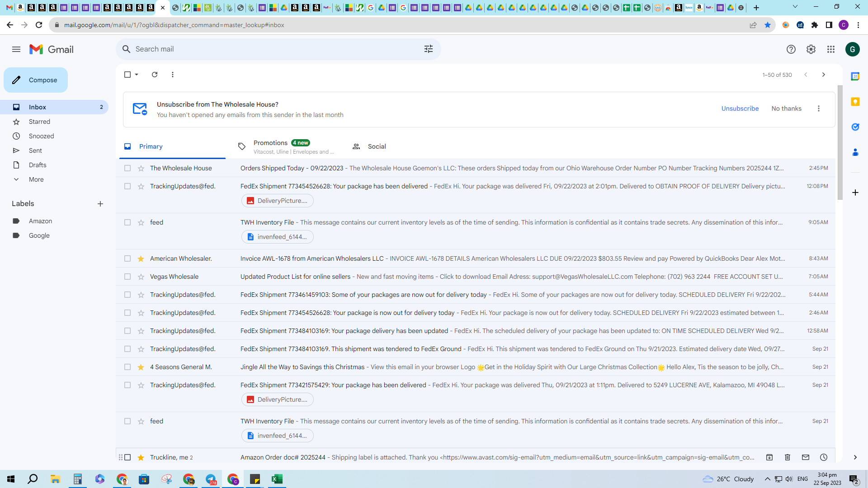
Task: Open the Excel app in the taskbar
Action: pyautogui.click(x=277, y=479)
